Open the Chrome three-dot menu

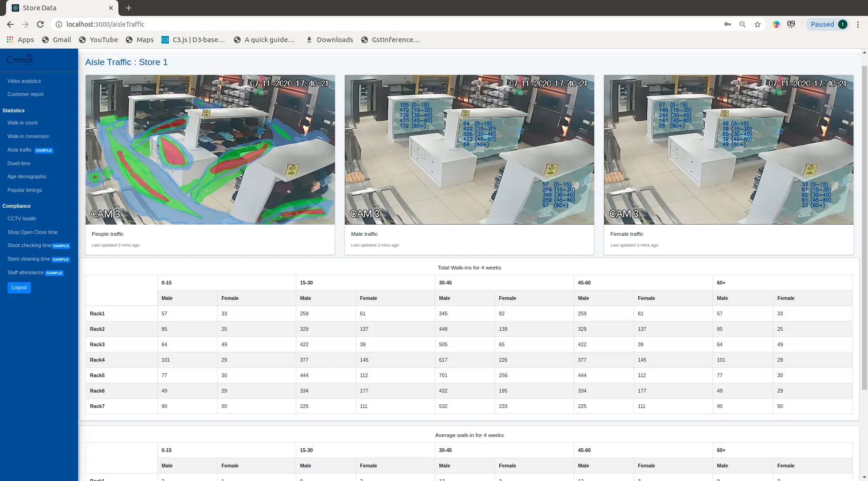pos(858,24)
